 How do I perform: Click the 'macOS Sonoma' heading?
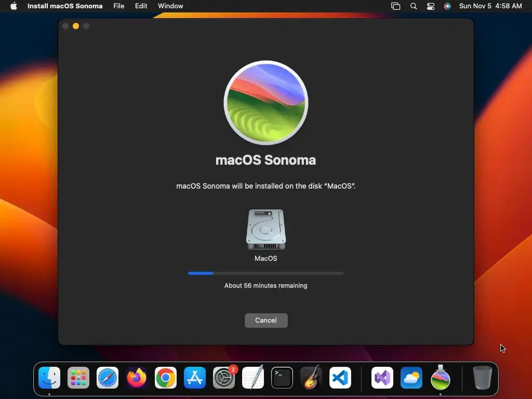(x=265, y=160)
